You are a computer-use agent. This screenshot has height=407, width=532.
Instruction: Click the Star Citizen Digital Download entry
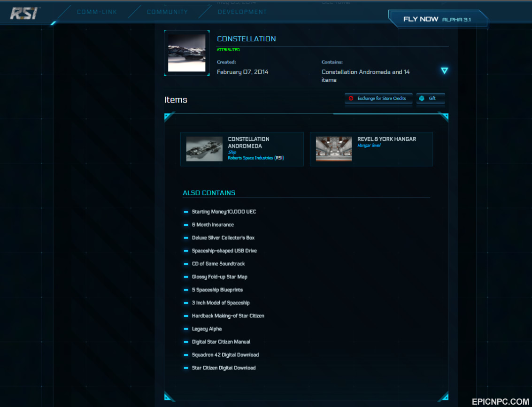pos(224,368)
